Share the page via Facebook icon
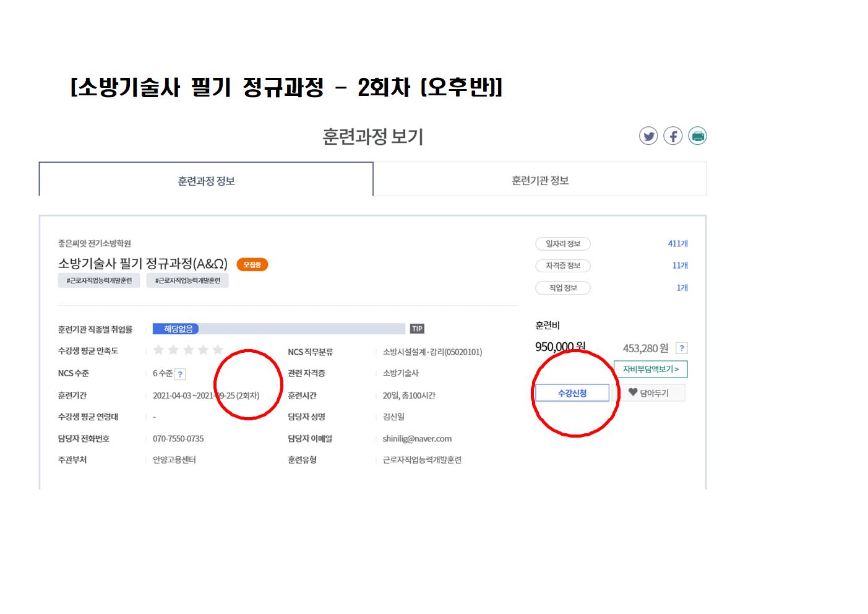 (673, 136)
